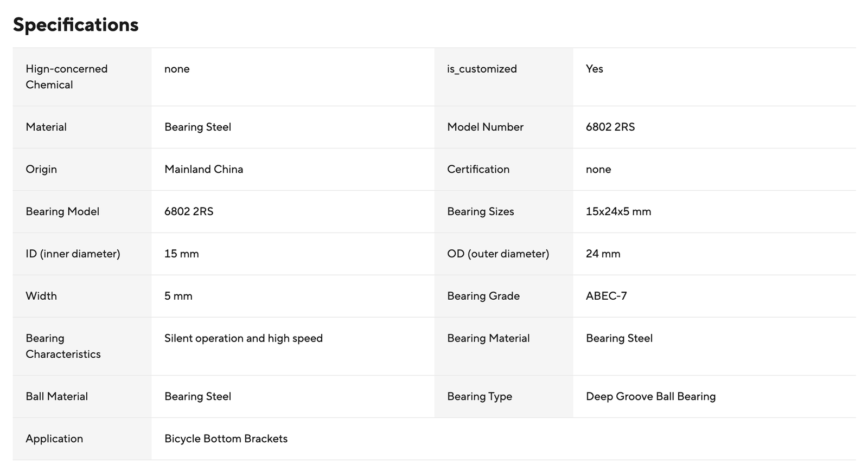Click the 'Bearing Material' label cell

coord(503,346)
